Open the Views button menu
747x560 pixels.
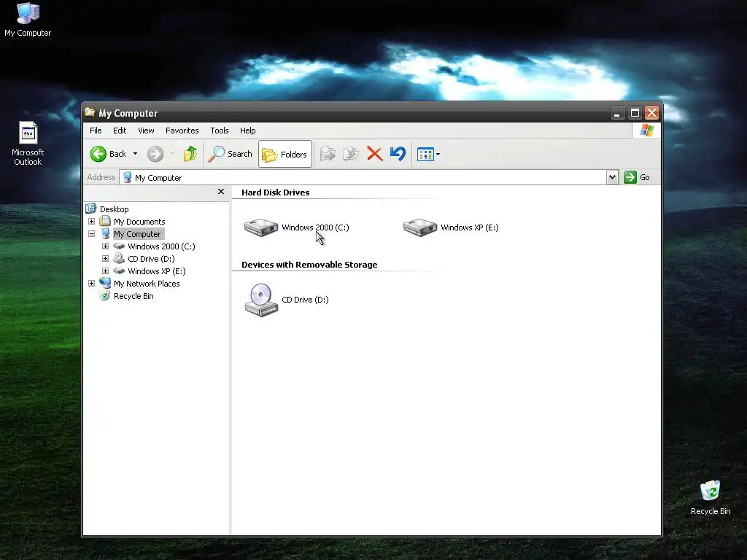[x=428, y=154]
